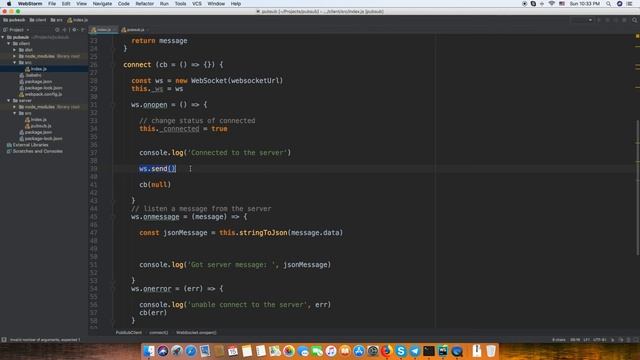Open the VCS menu
The image size is (640, 360).
pyautogui.click(x=197, y=4)
